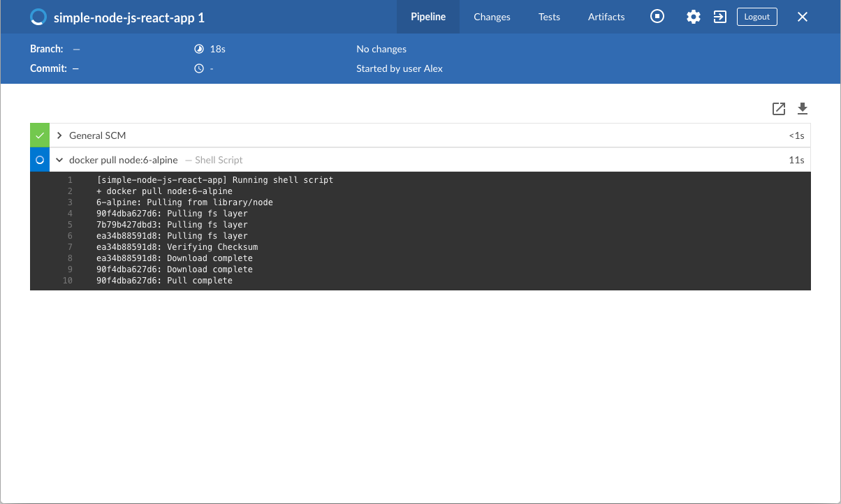Open the Changes tab
841x504 pixels.
(492, 17)
